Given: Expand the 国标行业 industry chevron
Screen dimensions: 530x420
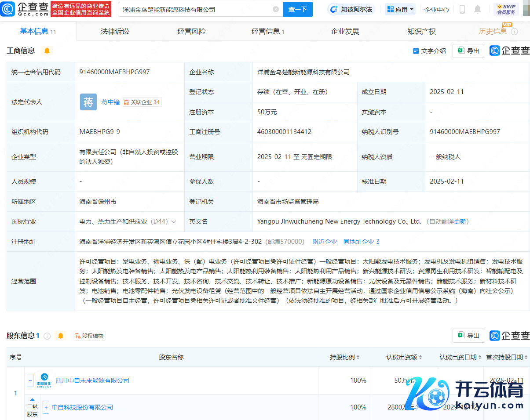Looking at the screenshot, I should 174,222.
